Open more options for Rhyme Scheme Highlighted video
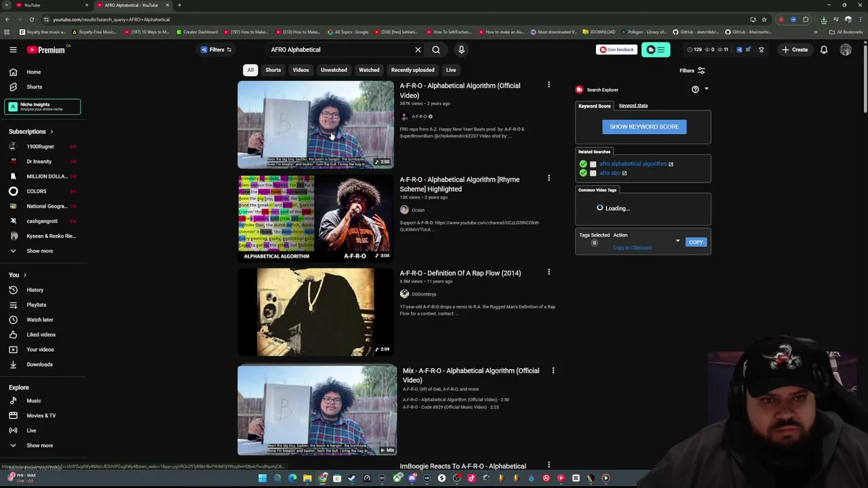 (x=549, y=178)
